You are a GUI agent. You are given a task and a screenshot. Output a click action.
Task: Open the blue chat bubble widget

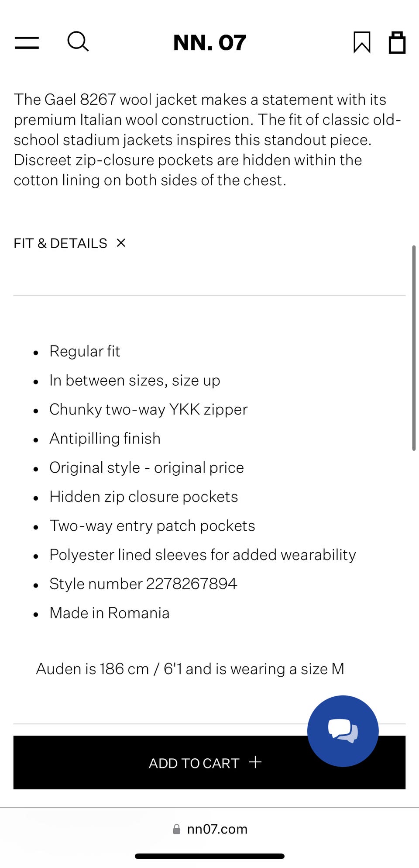click(343, 731)
